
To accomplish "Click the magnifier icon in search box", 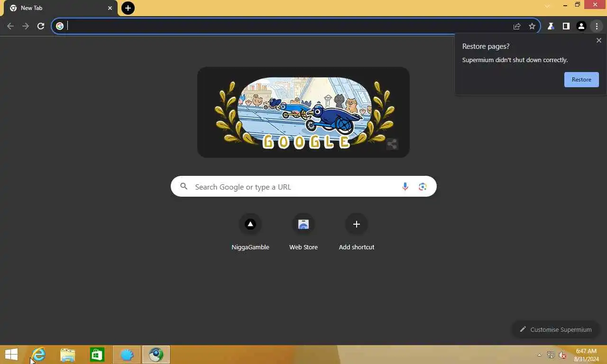I will tap(184, 187).
